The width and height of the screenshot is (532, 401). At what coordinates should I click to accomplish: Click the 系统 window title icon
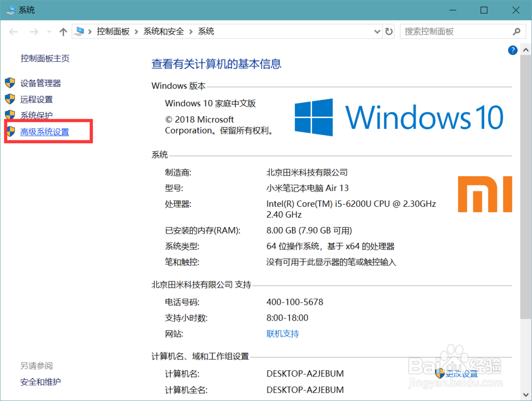click(x=11, y=10)
